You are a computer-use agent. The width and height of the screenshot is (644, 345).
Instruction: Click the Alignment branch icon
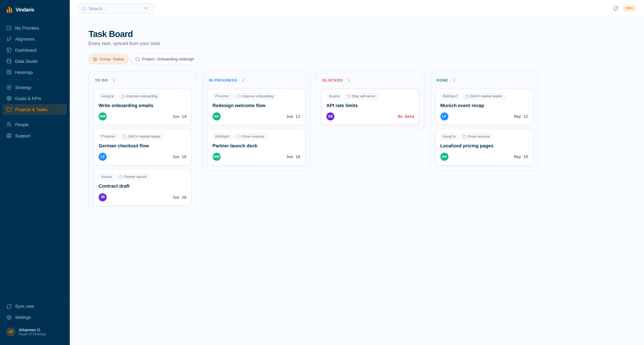point(9,39)
